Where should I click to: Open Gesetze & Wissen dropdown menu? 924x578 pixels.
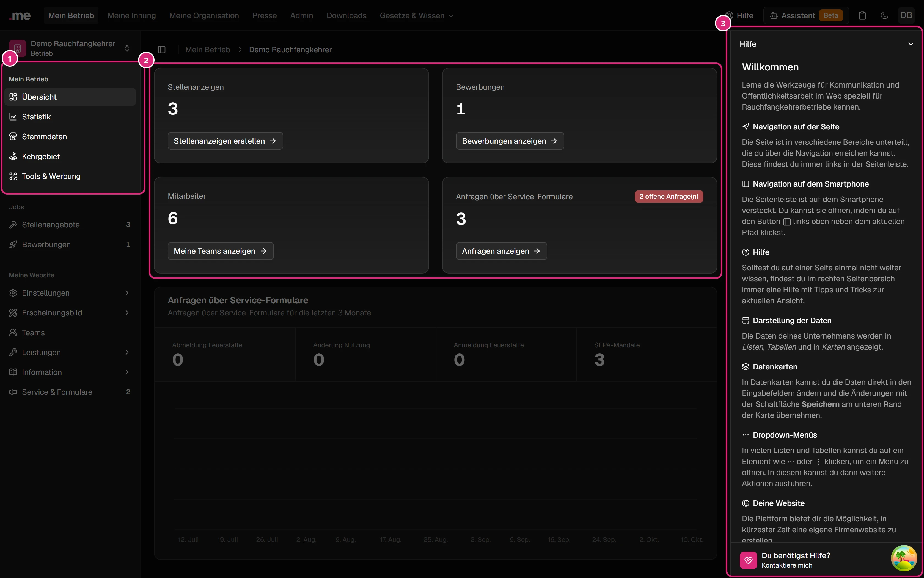coord(417,16)
